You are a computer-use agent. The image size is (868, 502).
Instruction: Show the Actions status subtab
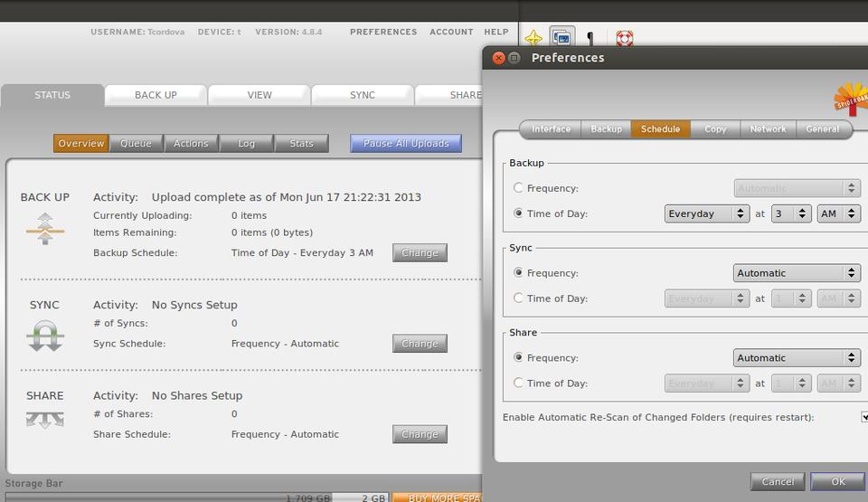(x=191, y=144)
